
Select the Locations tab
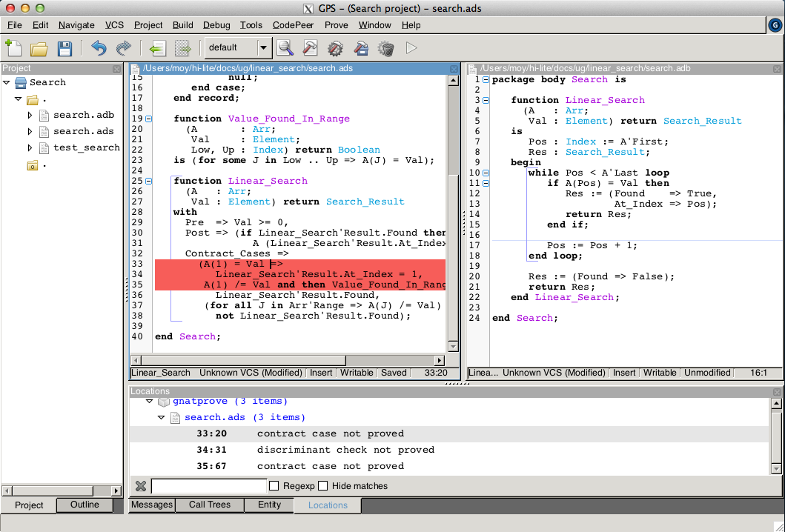tap(328, 505)
